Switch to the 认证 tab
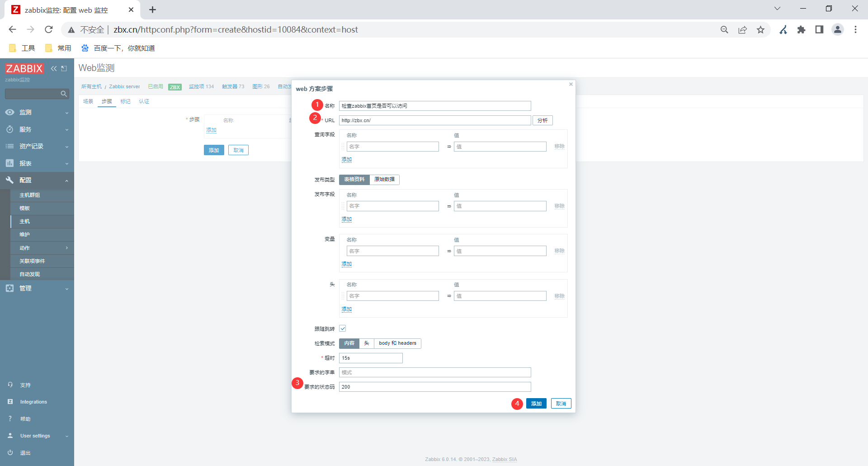The width and height of the screenshot is (868, 466). tap(144, 101)
